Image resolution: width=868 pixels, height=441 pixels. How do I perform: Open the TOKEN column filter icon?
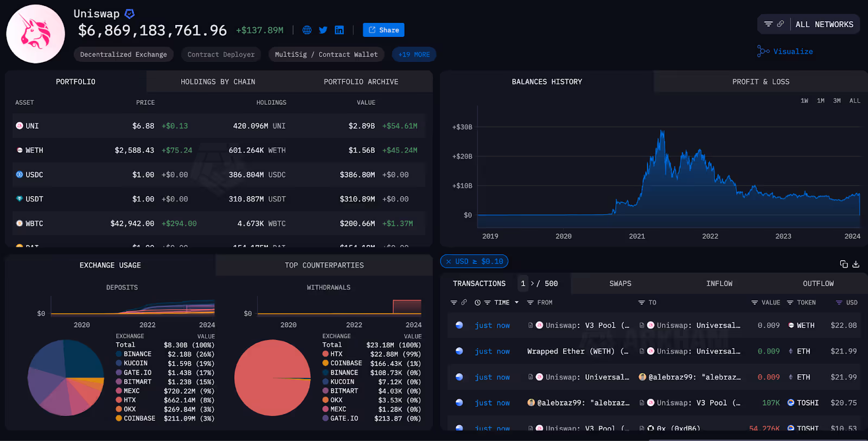pos(790,303)
